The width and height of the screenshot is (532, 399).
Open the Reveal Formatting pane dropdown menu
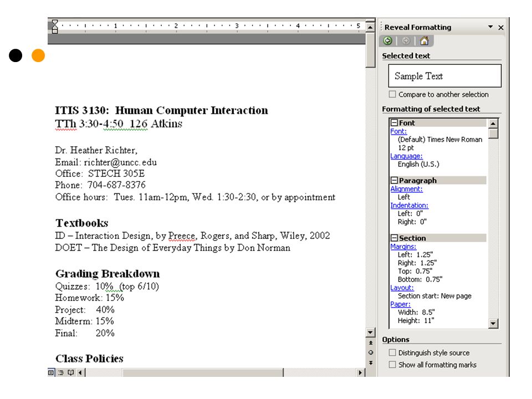click(490, 27)
